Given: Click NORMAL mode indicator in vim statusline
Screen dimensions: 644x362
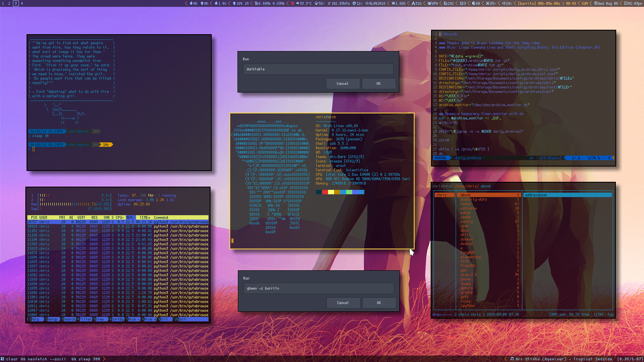Looking at the screenshot, I should [441, 158].
